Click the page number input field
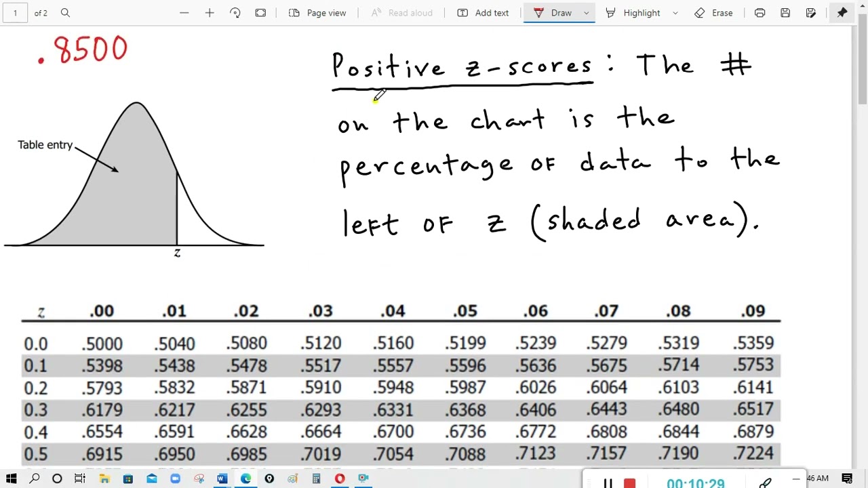868x488 pixels. 15,13
